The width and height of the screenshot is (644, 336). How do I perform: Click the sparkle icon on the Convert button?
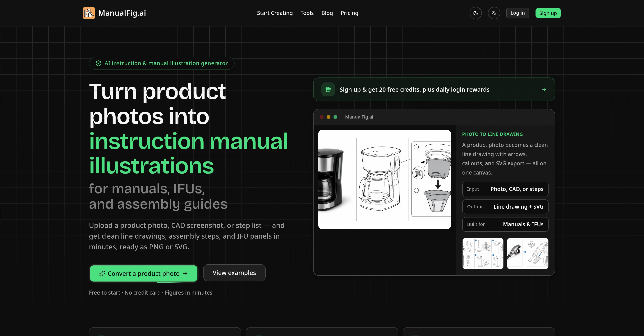click(102, 273)
